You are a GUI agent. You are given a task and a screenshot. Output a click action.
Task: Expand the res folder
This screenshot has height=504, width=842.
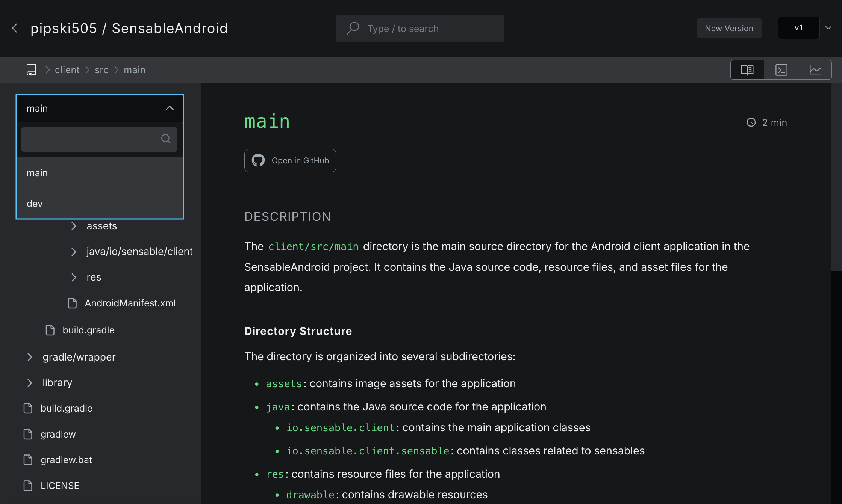(x=74, y=277)
